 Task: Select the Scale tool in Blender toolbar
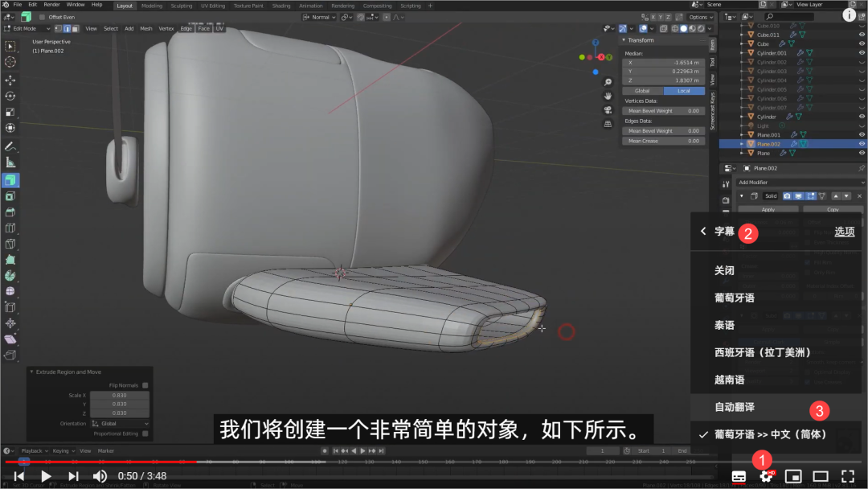[x=10, y=112]
